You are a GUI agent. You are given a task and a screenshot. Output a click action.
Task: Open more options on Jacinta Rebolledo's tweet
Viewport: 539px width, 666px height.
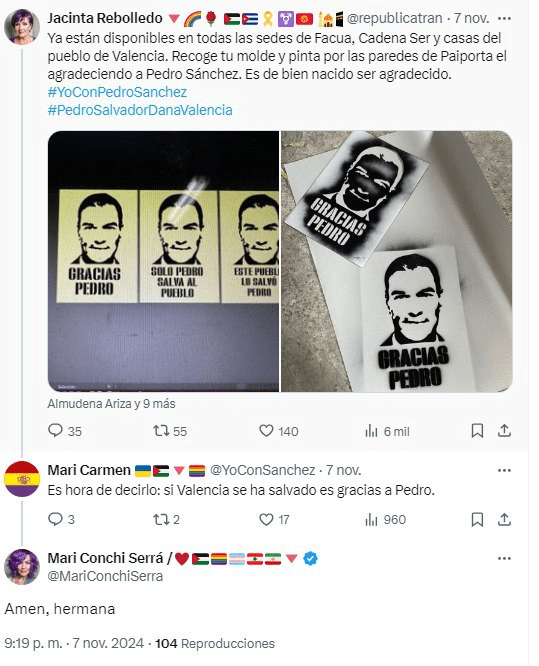coord(504,18)
